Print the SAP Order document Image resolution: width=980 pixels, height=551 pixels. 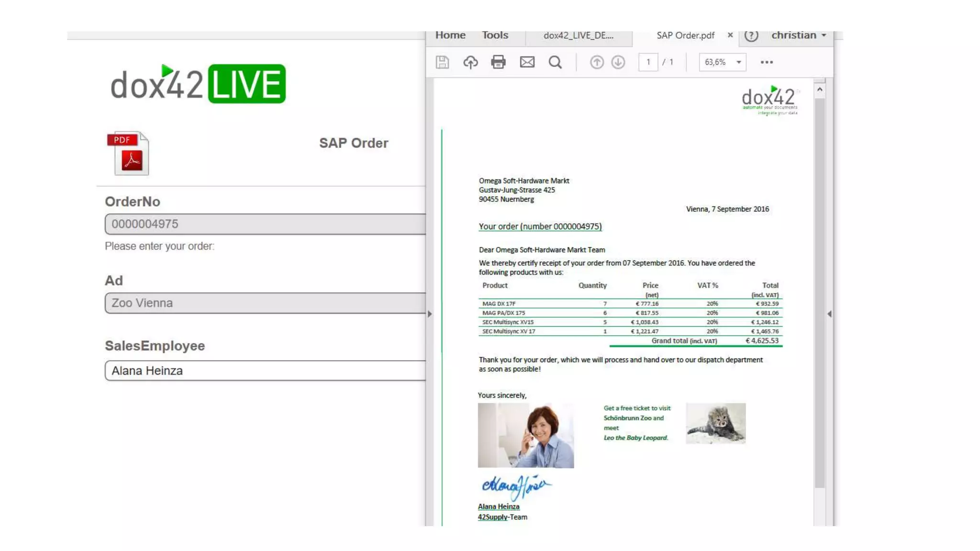498,62
